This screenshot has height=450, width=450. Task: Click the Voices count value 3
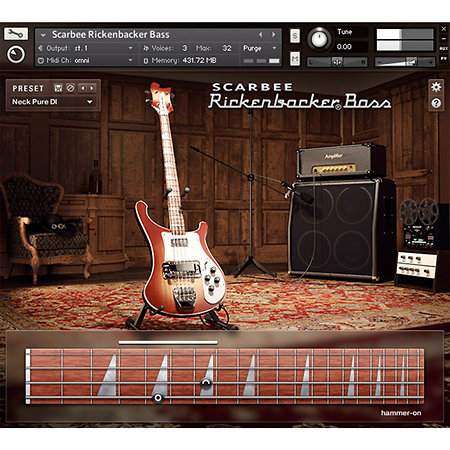[x=185, y=48]
